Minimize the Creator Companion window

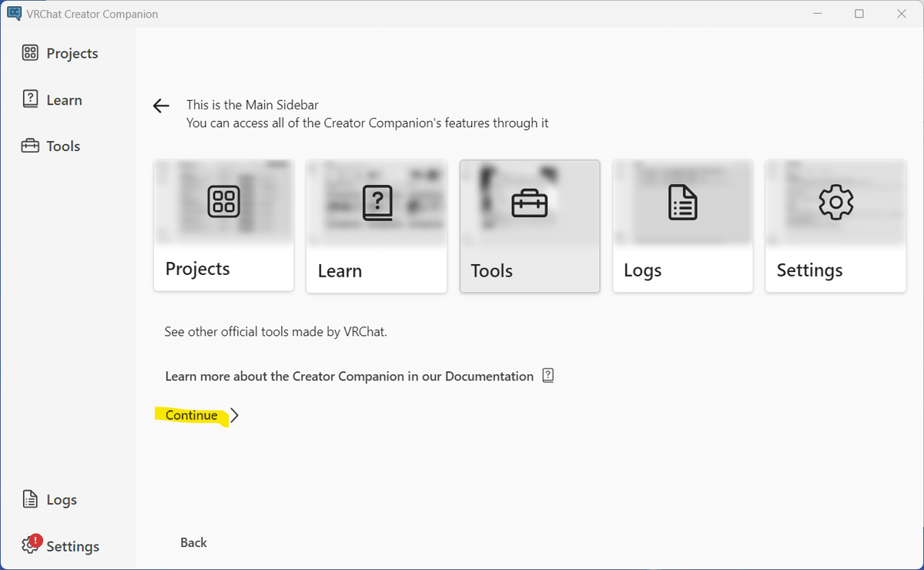click(817, 13)
